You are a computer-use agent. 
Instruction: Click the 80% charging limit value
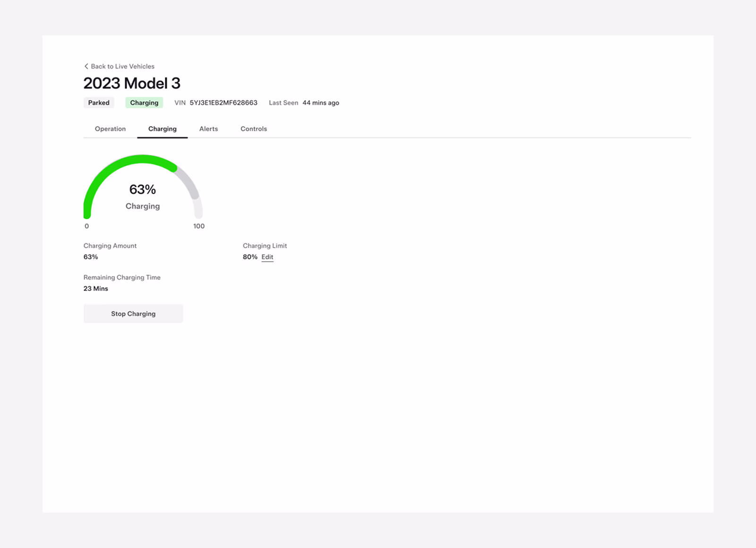click(249, 257)
